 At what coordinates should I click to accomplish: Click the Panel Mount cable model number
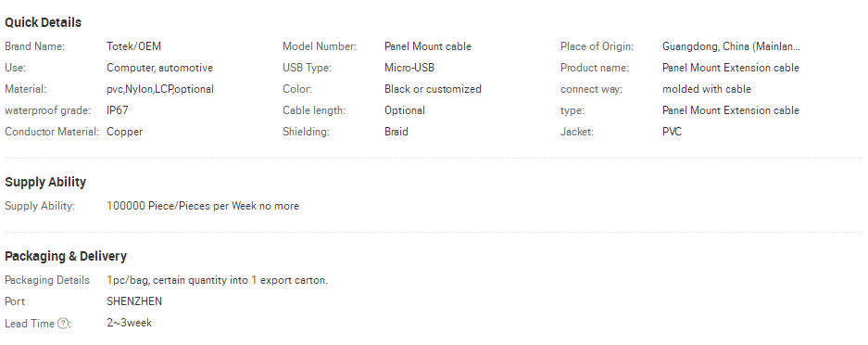tap(428, 46)
